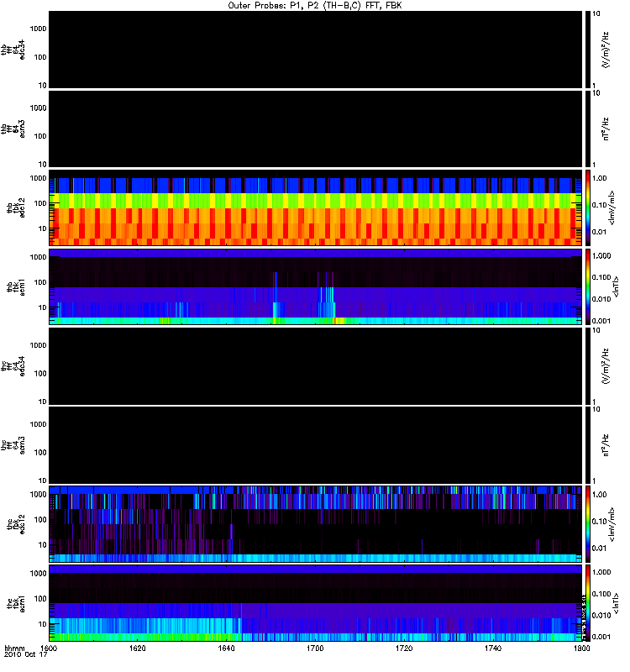Click the 'hhmm' axis unit label

pos(14,648)
